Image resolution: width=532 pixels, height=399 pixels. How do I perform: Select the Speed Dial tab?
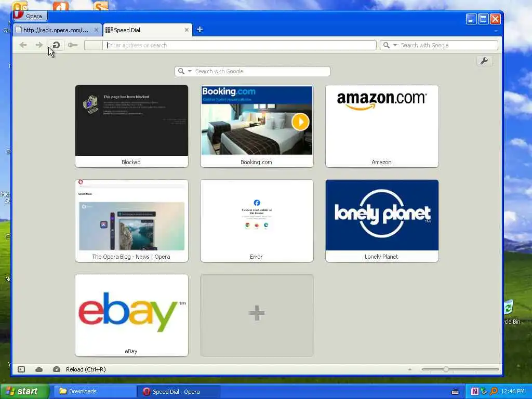tap(147, 30)
